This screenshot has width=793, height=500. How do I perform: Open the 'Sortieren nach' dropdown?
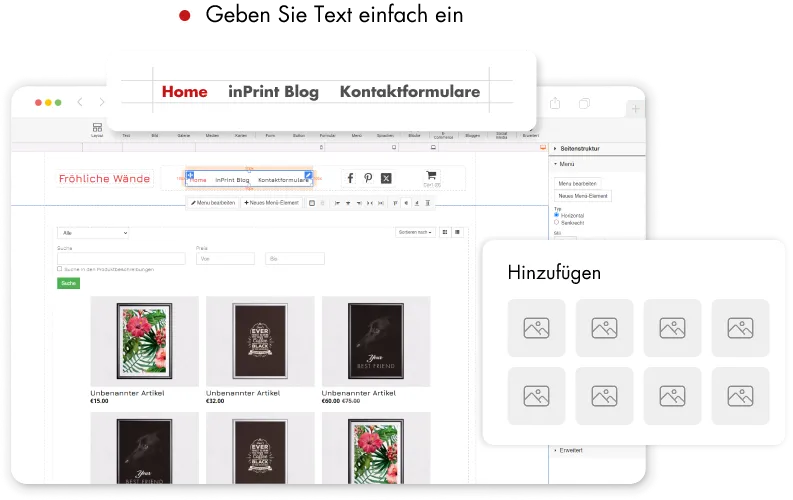coord(415,232)
